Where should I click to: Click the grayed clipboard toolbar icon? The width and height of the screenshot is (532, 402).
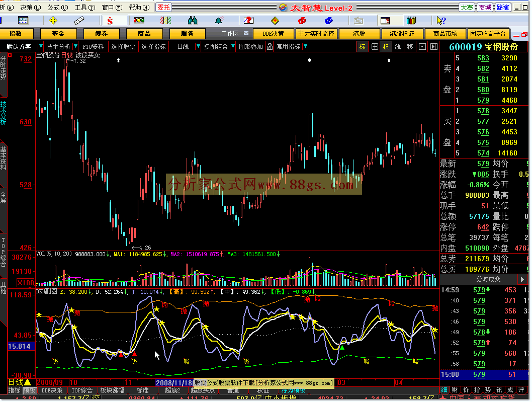pyautogui.click(x=359, y=21)
